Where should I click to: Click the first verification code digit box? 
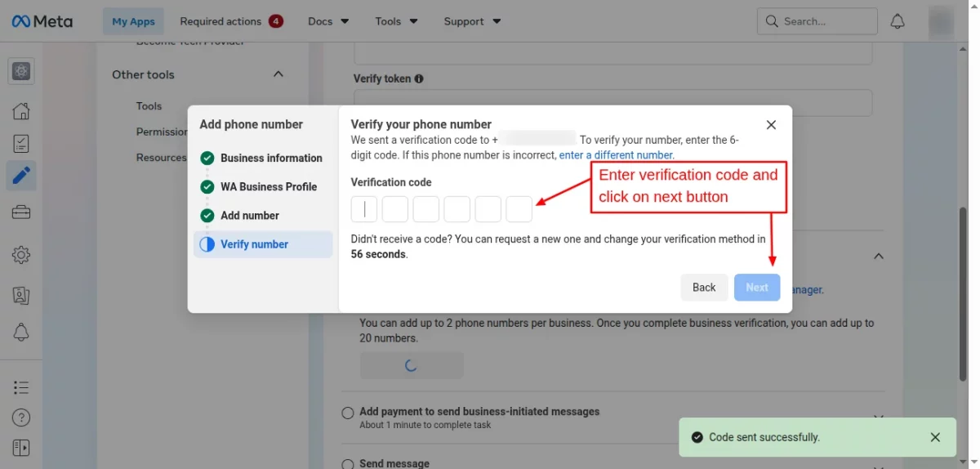pyautogui.click(x=364, y=209)
